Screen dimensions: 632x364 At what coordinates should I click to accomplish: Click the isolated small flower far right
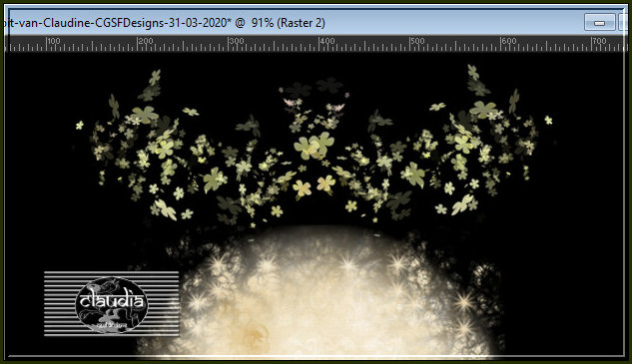tap(548, 120)
